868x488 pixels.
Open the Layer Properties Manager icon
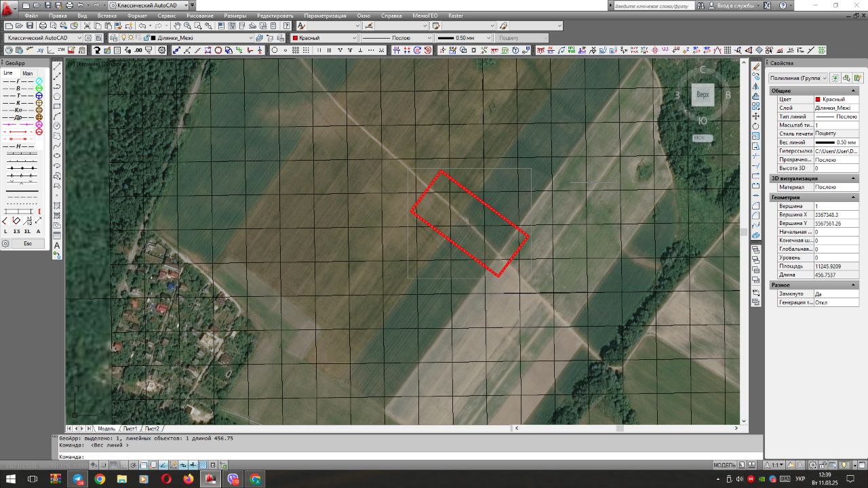[113, 38]
